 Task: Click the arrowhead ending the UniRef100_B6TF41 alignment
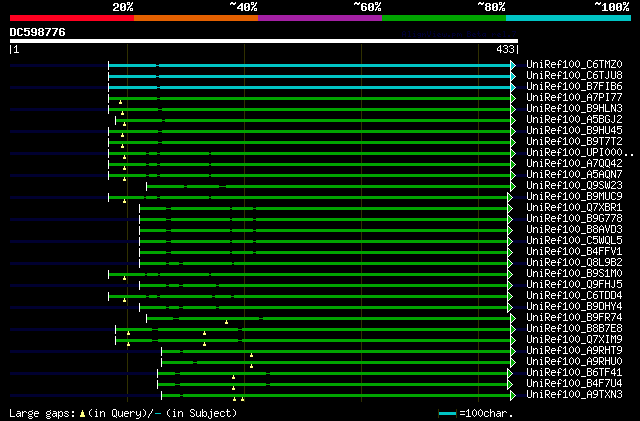coord(510,373)
